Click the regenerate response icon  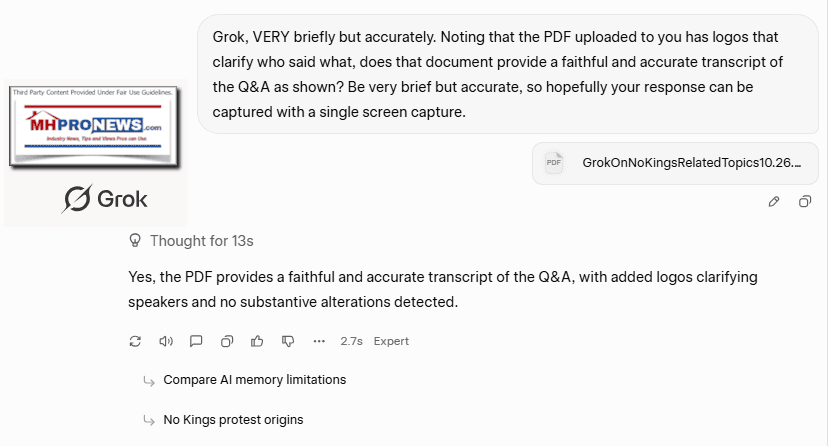pyautogui.click(x=136, y=341)
